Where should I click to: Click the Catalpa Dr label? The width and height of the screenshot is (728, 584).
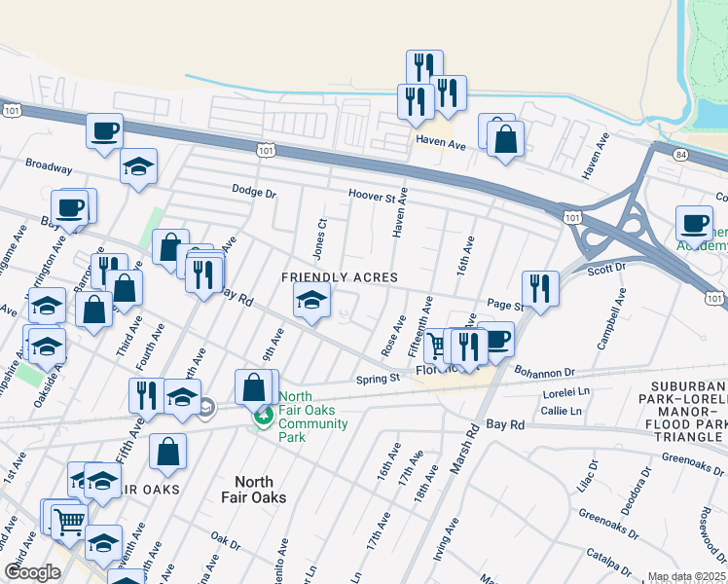(608, 563)
